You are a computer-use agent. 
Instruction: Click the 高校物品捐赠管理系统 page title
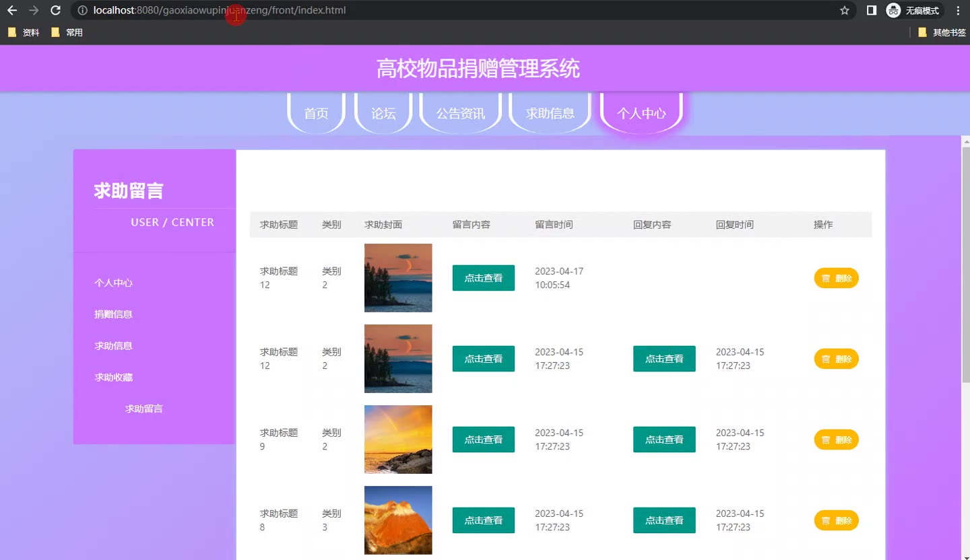[x=478, y=69]
